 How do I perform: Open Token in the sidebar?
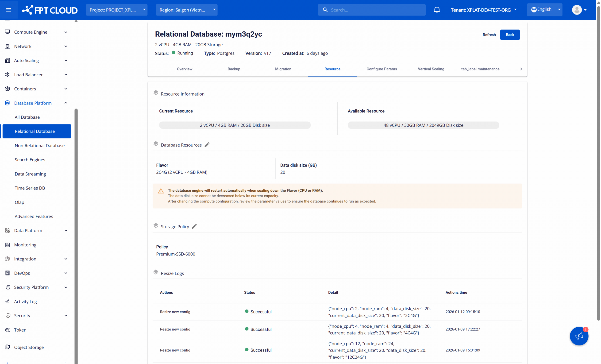point(20,330)
